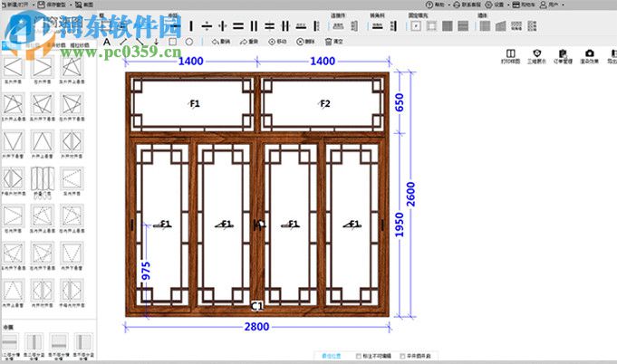Choose the downward V sash template
The image size is (617, 364).
[13, 141]
